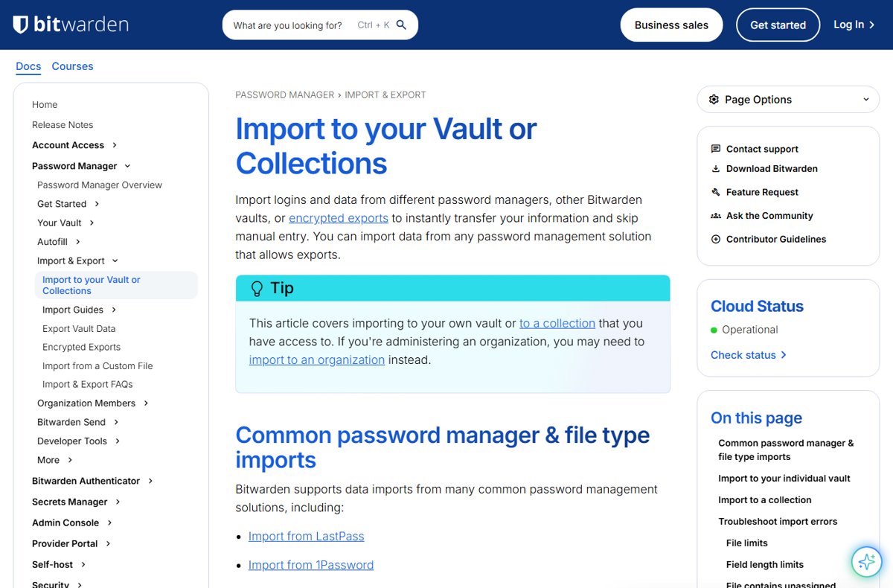Click the Contact support chat icon
The height and width of the screenshot is (588, 893).
tap(716, 149)
